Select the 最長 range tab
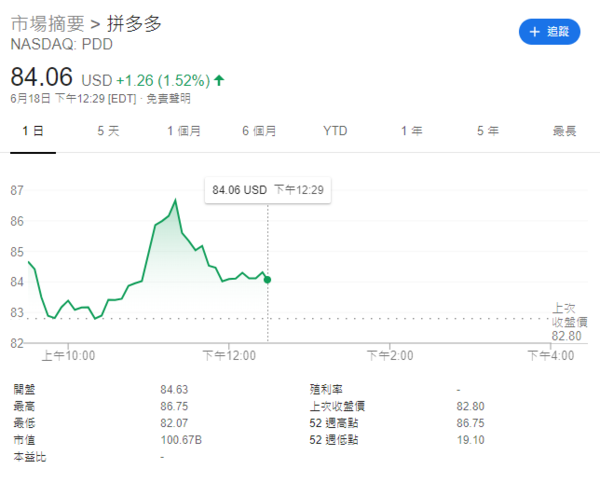The image size is (600, 483). click(564, 131)
